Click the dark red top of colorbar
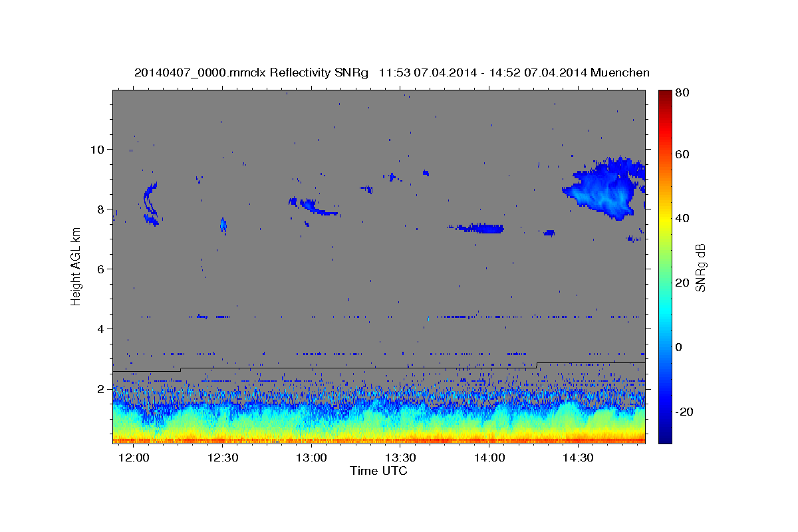The image size is (798, 532). [664, 96]
